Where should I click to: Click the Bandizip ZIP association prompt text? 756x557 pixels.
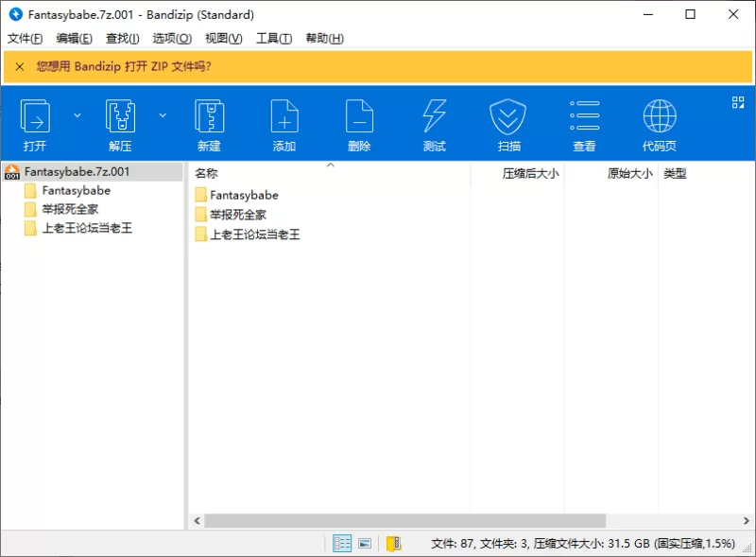tap(124, 66)
